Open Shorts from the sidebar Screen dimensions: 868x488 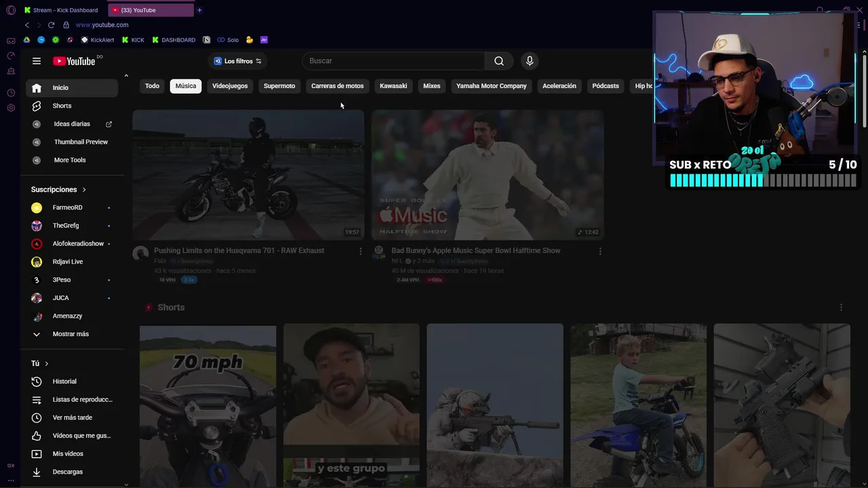72,106
